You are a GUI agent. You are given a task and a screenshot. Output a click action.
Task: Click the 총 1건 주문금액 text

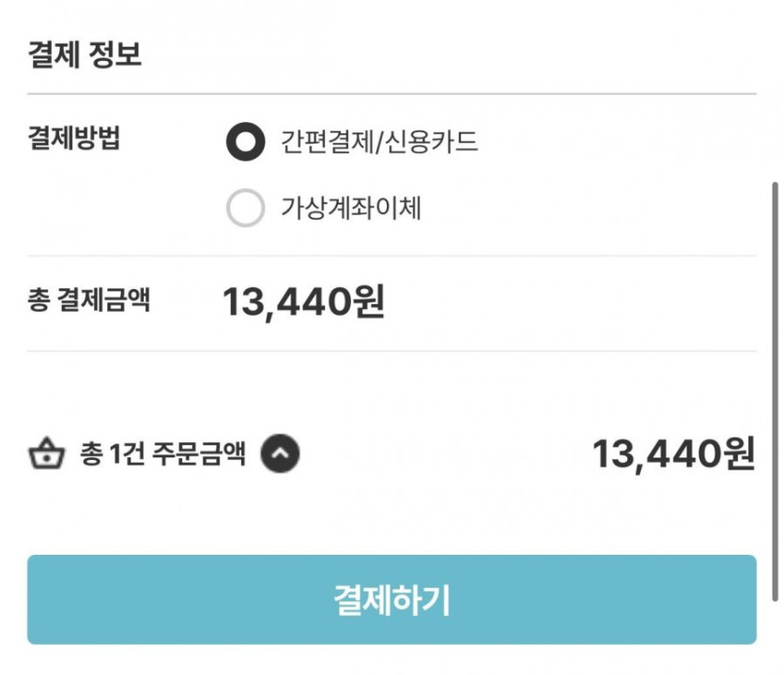(x=162, y=455)
